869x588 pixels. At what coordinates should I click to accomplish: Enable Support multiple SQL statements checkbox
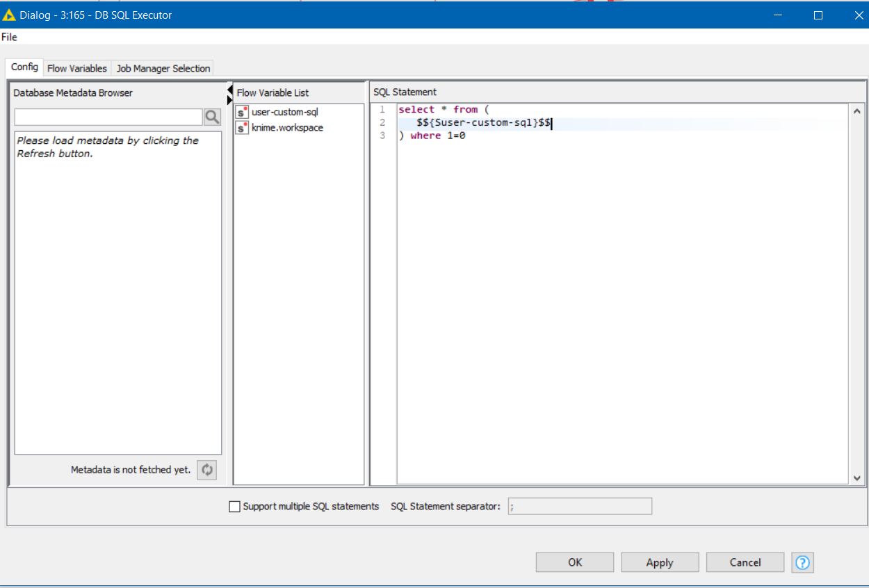pos(234,507)
